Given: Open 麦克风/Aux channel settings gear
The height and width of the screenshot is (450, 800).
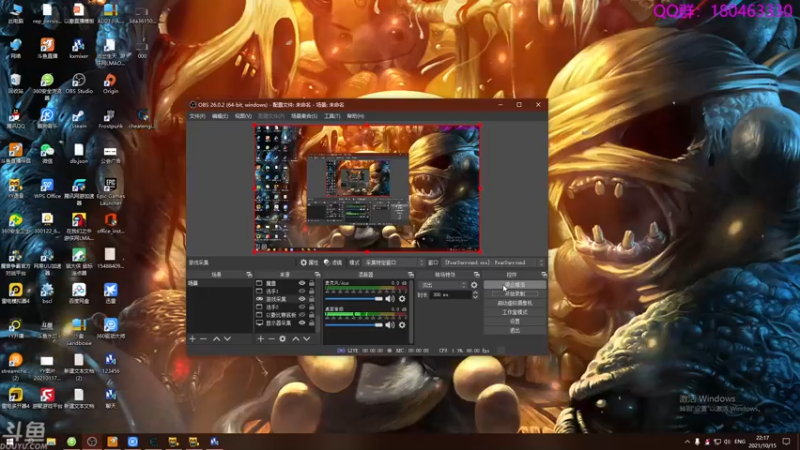Looking at the screenshot, I should pyautogui.click(x=402, y=299).
